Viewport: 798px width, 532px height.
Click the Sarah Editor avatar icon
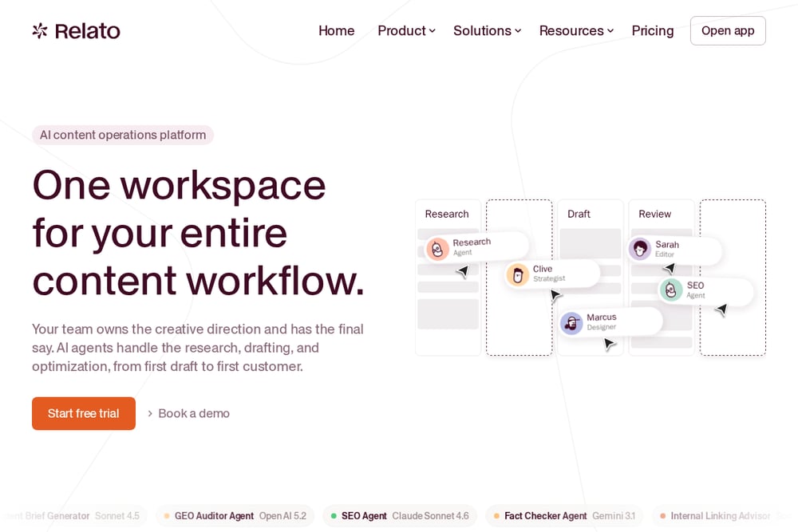pyautogui.click(x=640, y=249)
